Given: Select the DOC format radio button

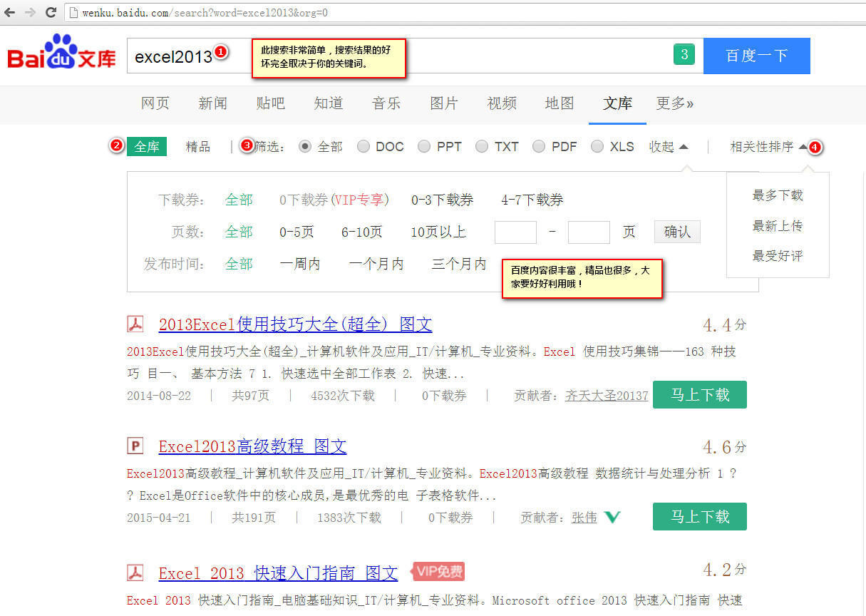Looking at the screenshot, I should coord(364,146).
